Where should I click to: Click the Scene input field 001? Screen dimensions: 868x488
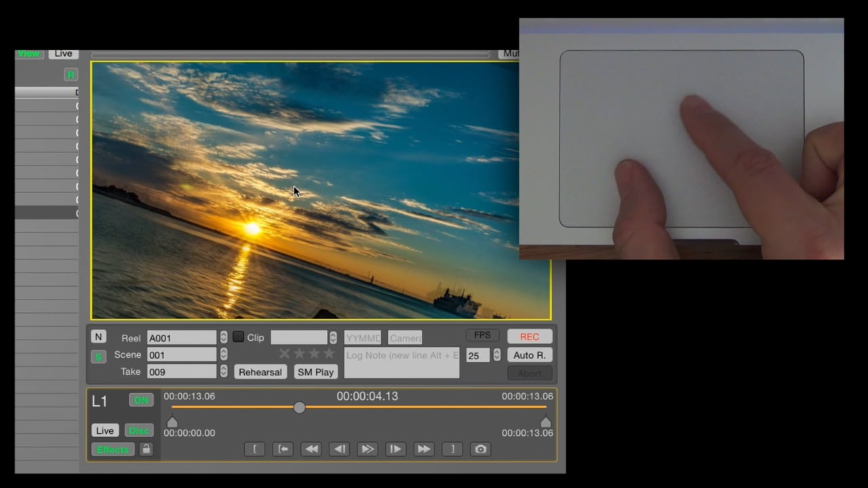click(x=182, y=354)
